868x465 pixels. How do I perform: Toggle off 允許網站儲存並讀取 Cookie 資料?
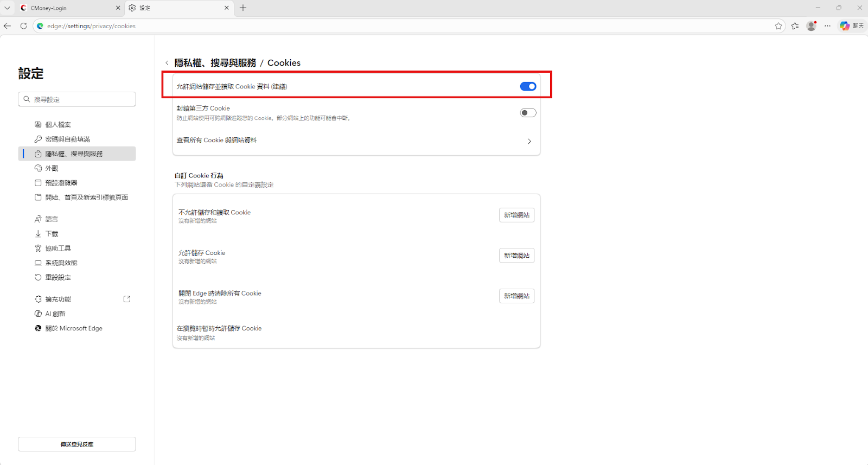pyautogui.click(x=528, y=86)
